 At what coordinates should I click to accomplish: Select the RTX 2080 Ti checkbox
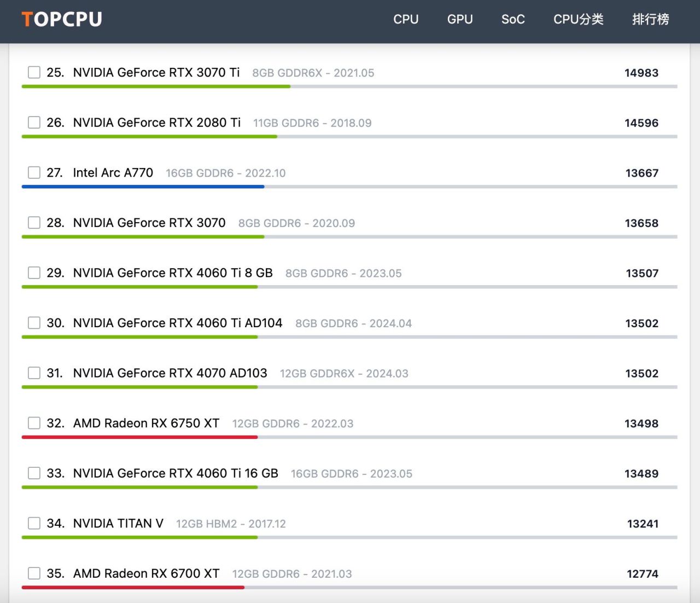point(34,122)
